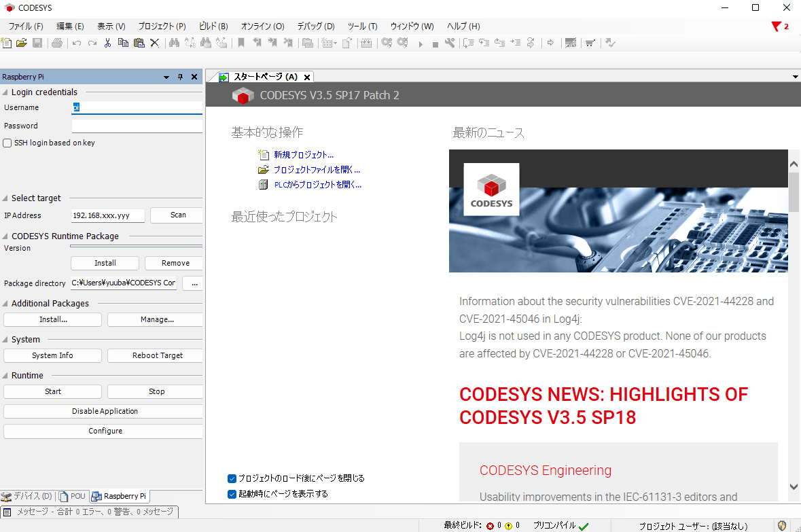
Task: Click the Undo toolbar icon
Action: pyautogui.click(x=77, y=43)
